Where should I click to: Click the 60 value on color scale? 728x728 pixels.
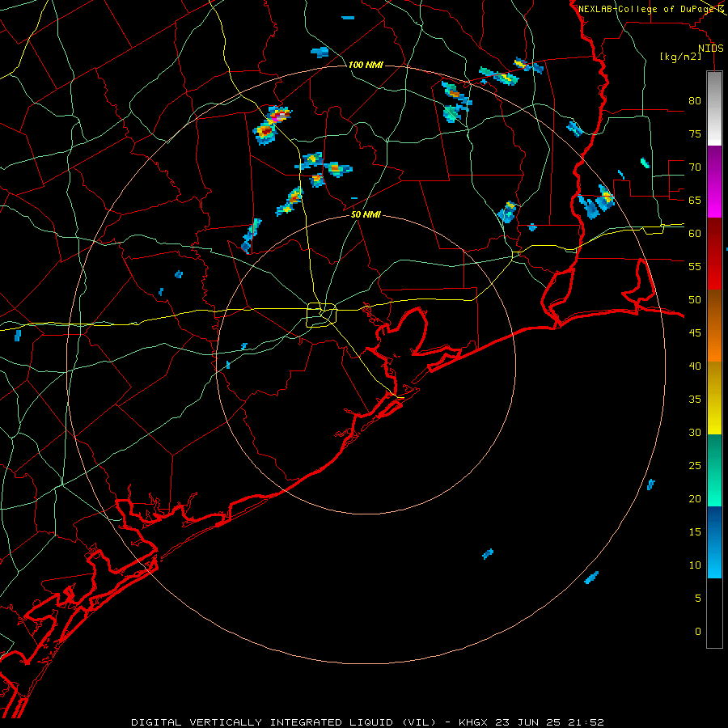pyautogui.click(x=695, y=234)
